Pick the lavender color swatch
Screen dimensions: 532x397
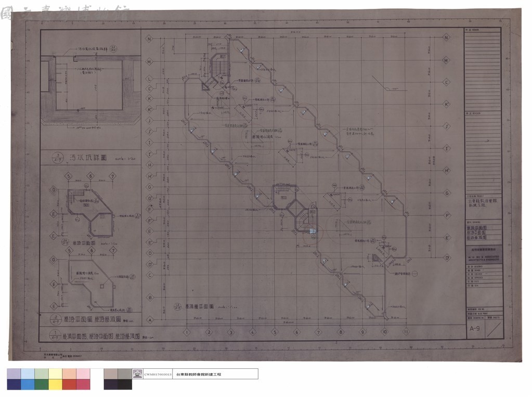pos(14,374)
